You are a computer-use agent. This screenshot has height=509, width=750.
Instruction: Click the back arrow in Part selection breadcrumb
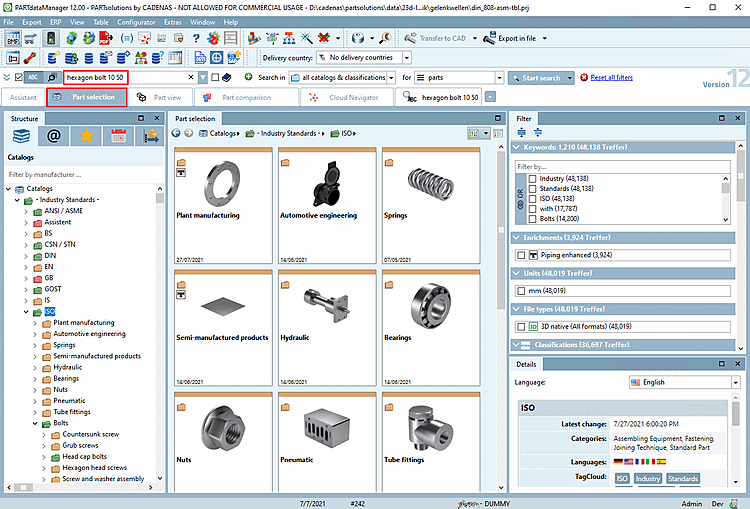pyautogui.click(x=176, y=133)
